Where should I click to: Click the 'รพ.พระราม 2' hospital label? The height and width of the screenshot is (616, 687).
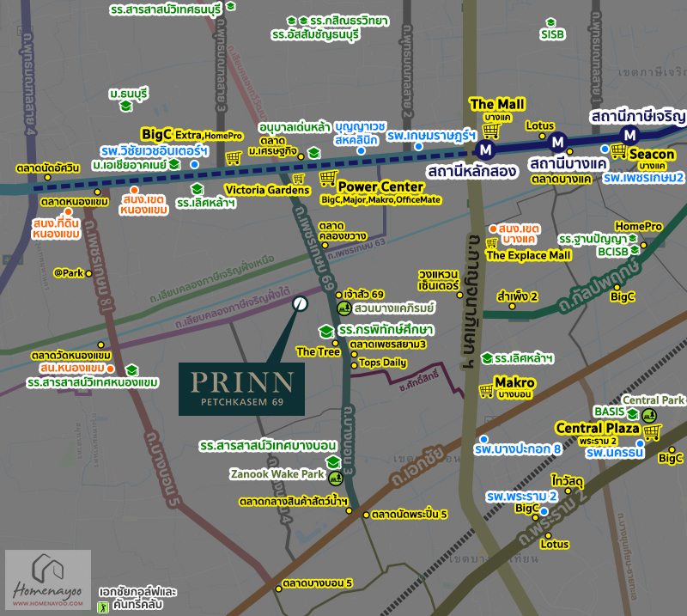coord(522,497)
